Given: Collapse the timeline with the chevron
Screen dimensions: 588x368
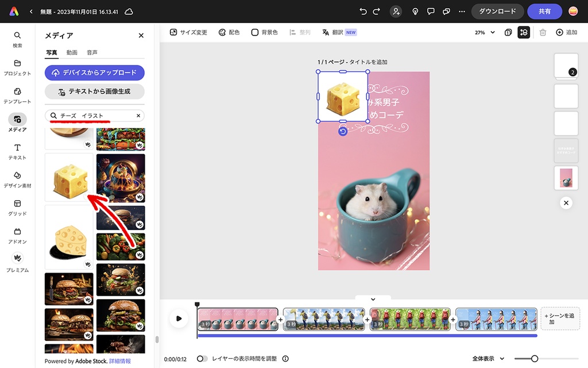Looking at the screenshot, I should pos(373,299).
